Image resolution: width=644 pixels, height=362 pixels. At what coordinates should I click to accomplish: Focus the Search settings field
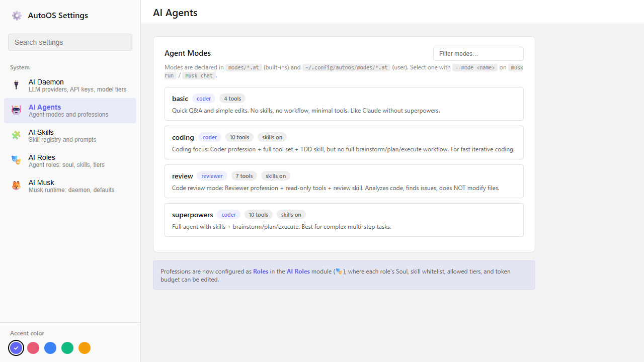(70, 42)
